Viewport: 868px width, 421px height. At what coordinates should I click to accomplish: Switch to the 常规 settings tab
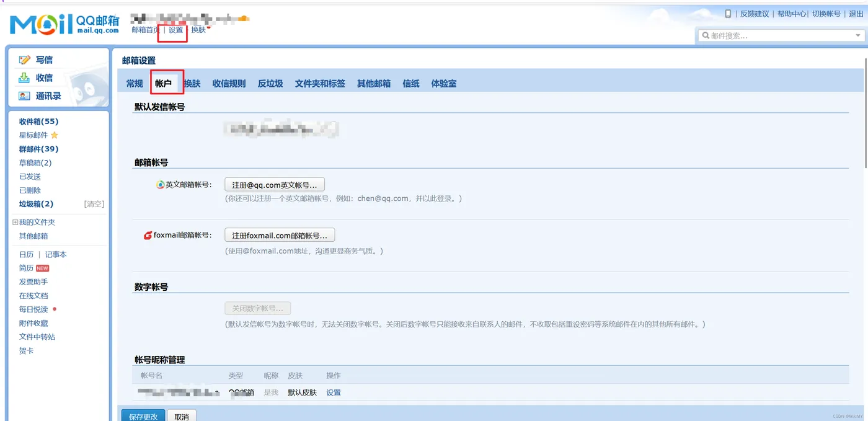pos(135,84)
